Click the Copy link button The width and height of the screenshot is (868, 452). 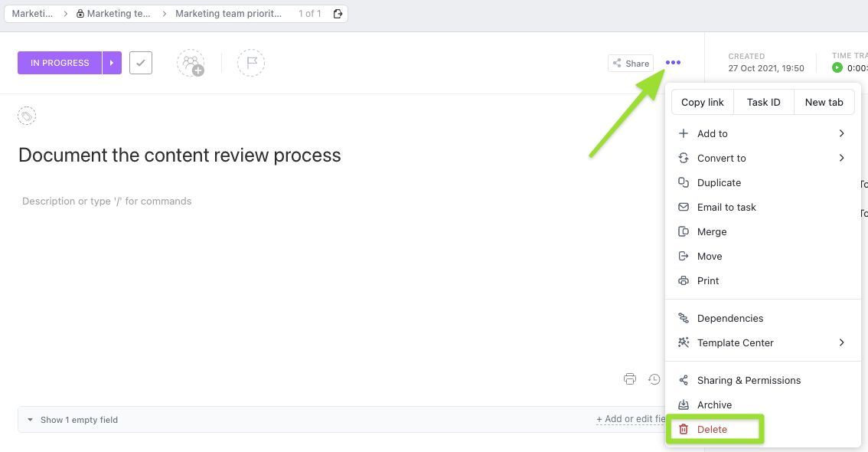click(703, 102)
